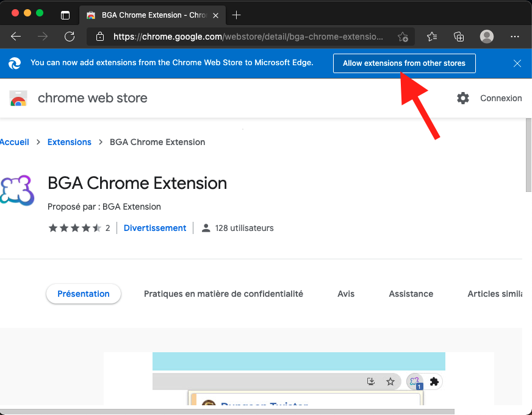Open the Divertissement category link

[155, 228]
